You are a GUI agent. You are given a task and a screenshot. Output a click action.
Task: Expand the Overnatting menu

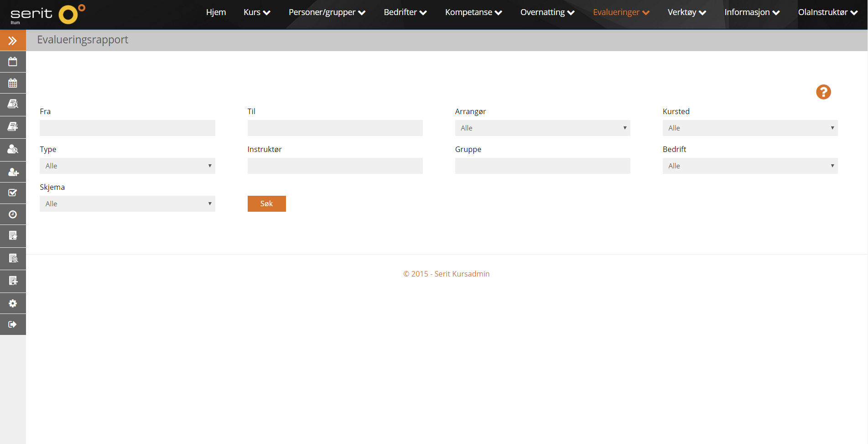547,12
